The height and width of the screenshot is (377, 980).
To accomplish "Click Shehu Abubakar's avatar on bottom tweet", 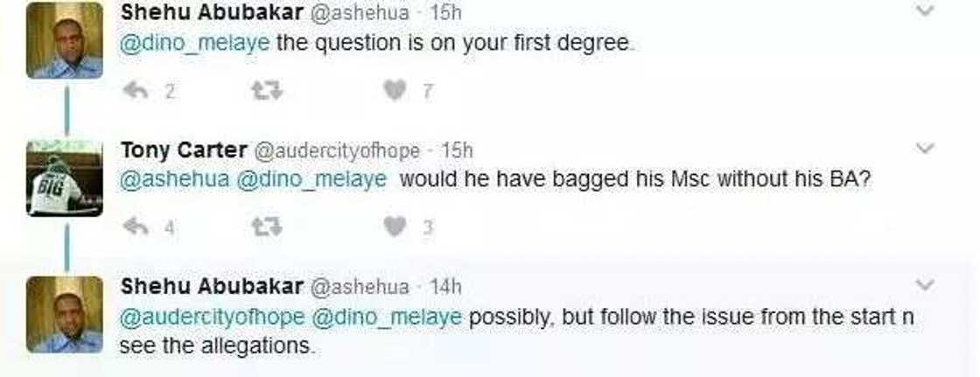I will point(64,314).
